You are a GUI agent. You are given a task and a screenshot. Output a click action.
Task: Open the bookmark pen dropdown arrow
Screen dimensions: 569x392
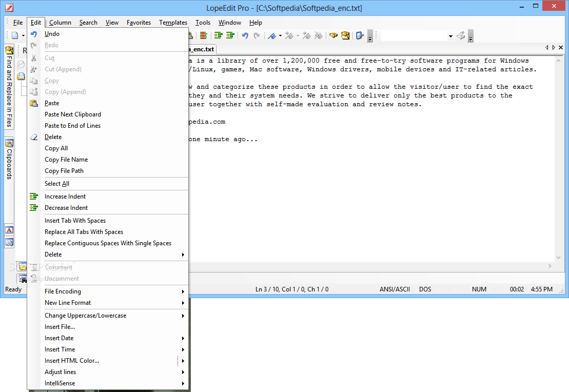280,35
